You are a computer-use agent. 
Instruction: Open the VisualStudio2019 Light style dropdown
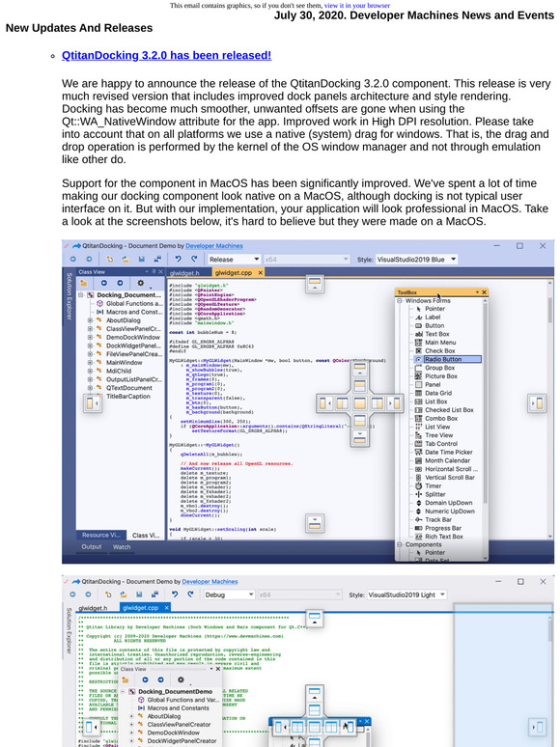click(406, 595)
